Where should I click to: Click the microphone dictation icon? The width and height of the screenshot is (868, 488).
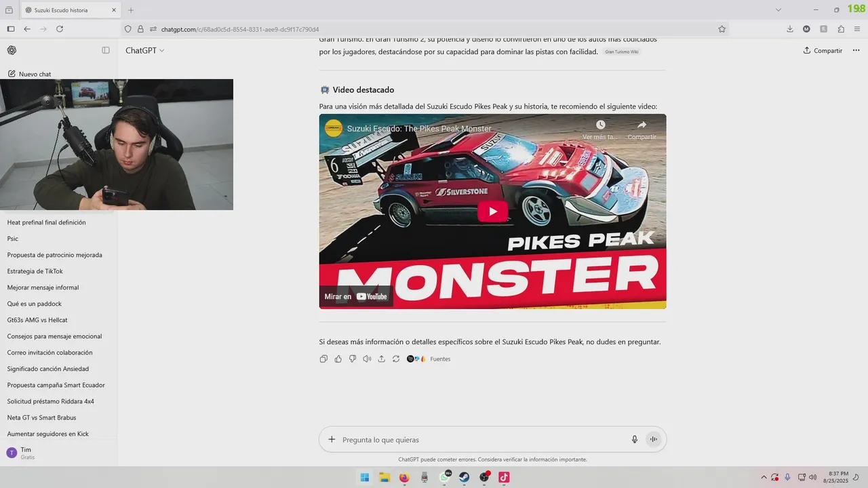(x=635, y=439)
